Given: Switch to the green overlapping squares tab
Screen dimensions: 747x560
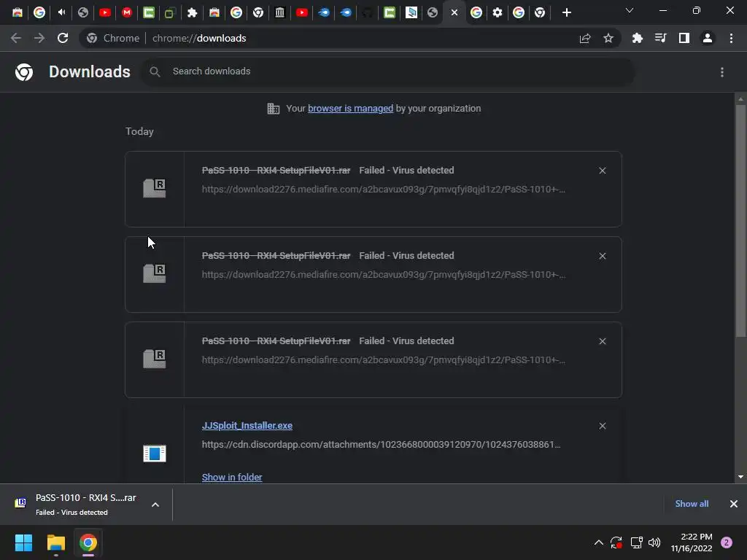Looking at the screenshot, I should [x=169, y=12].
